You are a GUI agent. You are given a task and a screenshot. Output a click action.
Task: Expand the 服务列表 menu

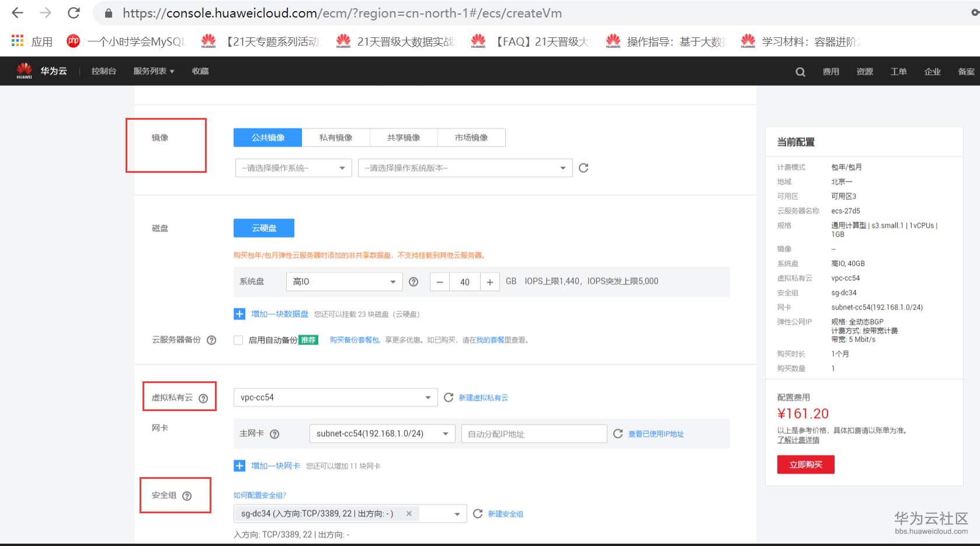pos(154,71)
